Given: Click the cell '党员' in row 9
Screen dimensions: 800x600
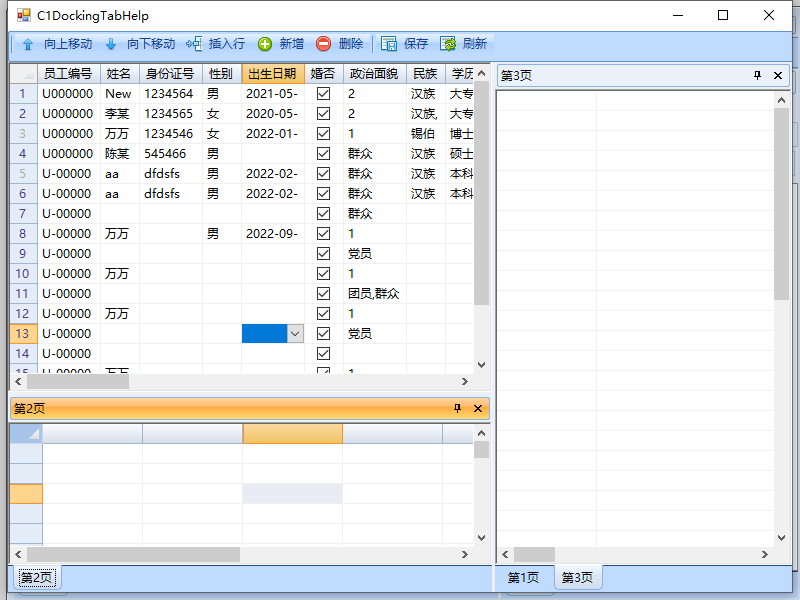Looking at the screenshot, I should [x=375, y=253].
